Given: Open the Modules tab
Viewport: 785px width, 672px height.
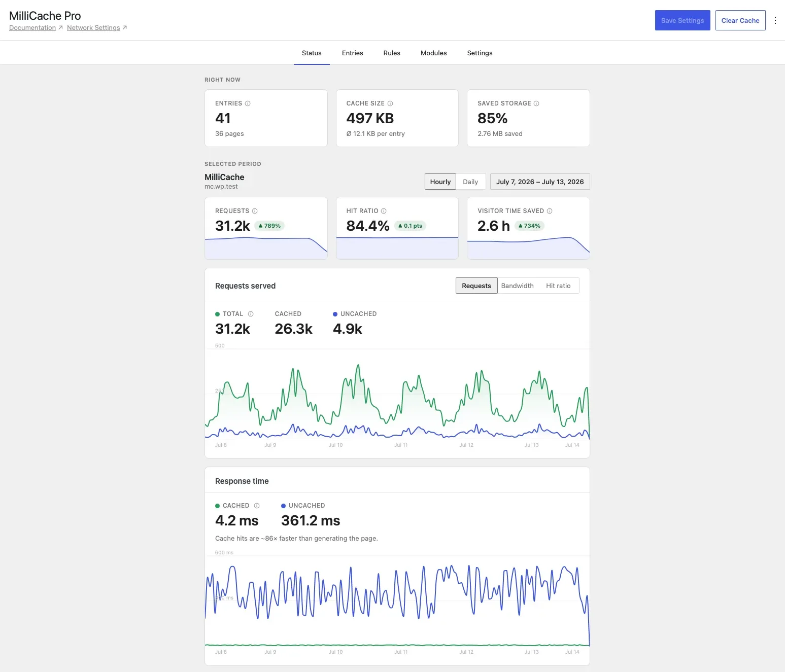Looking at the screenshot, I should [434, 53].
